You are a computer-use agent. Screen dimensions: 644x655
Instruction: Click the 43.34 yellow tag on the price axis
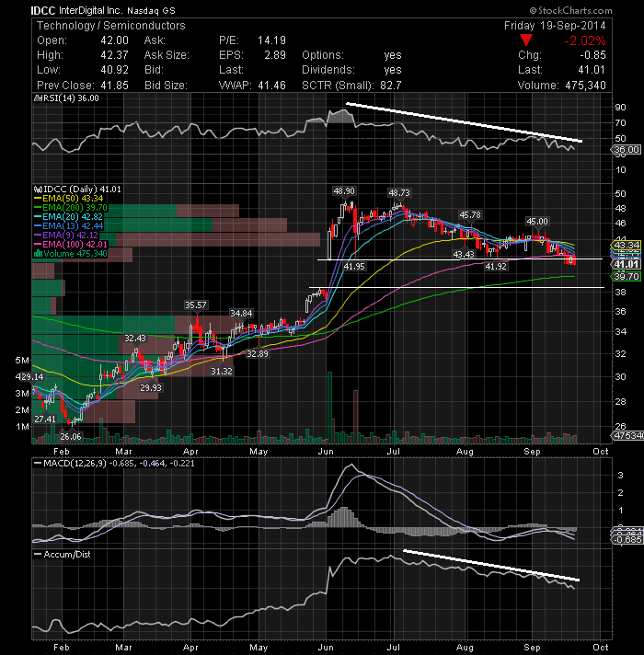pos(626,246)
